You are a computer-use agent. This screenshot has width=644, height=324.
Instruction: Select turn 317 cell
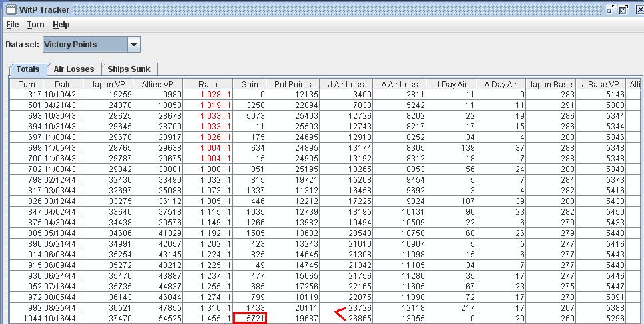(x=27, y=95)
